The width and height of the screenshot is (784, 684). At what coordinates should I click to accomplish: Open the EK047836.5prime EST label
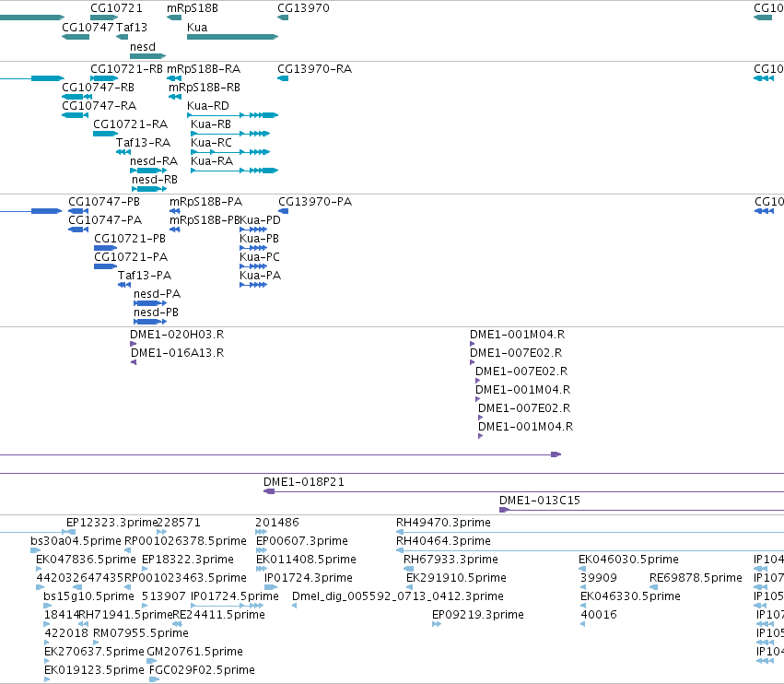[x=86, y=560]
